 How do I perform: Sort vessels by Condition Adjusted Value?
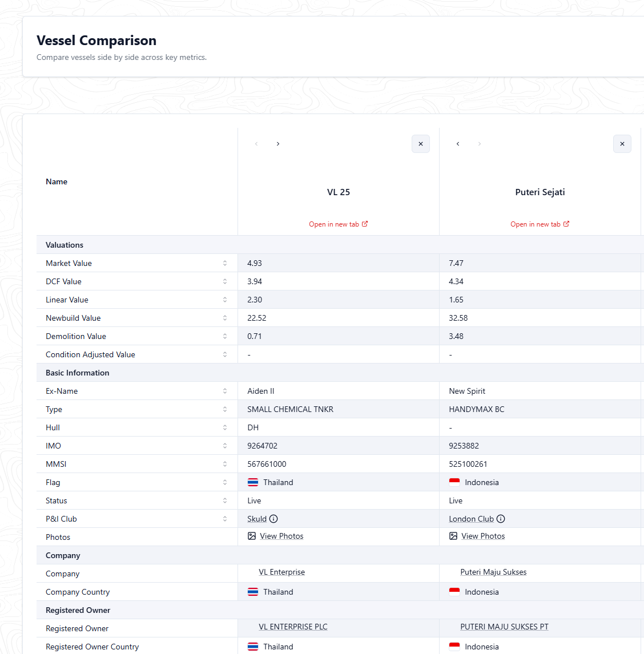tap(225, 354)
